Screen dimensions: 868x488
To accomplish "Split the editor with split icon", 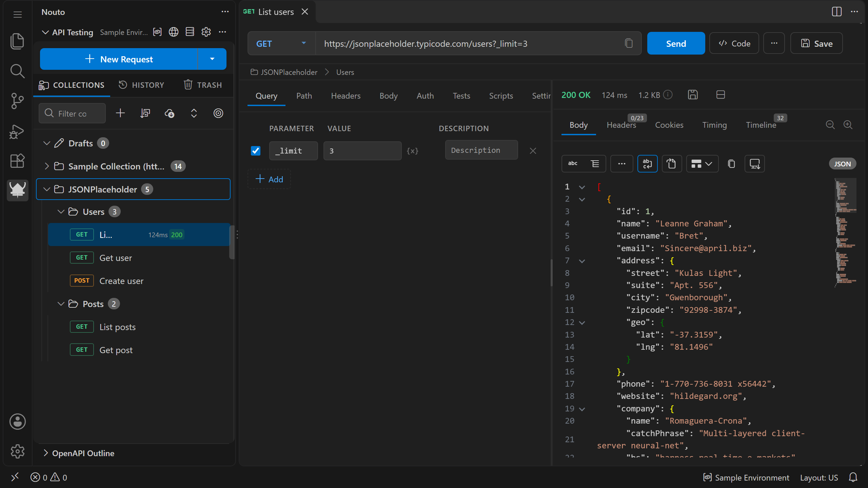I will coord(837,12).
